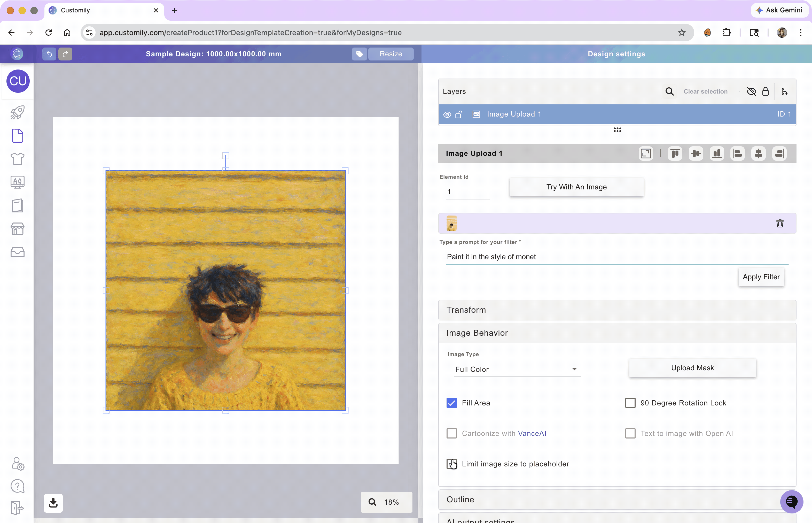Bookmark page with star icon
Viewport: 812px width, 523px height.
coord(681,33)
